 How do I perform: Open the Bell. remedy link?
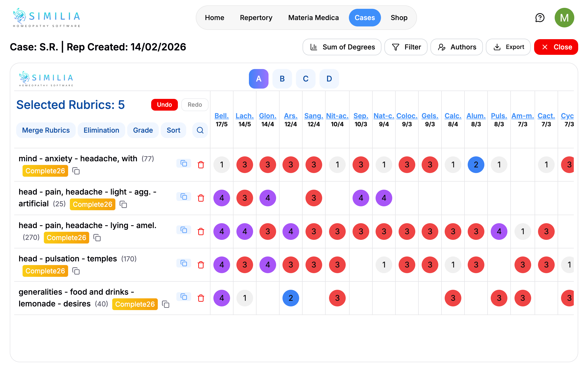(221, 116)
